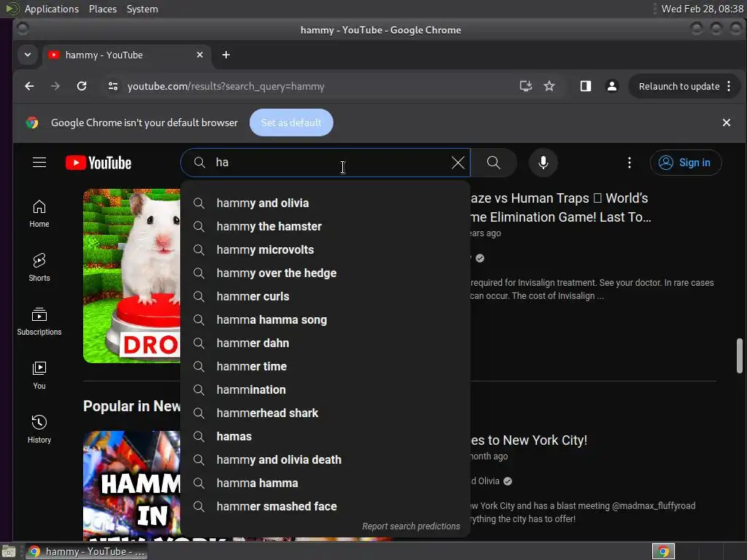Choose suggestion 'hammer time'
Screen dimensions: 747x560
pyautogui.click(x=325, y=366)
